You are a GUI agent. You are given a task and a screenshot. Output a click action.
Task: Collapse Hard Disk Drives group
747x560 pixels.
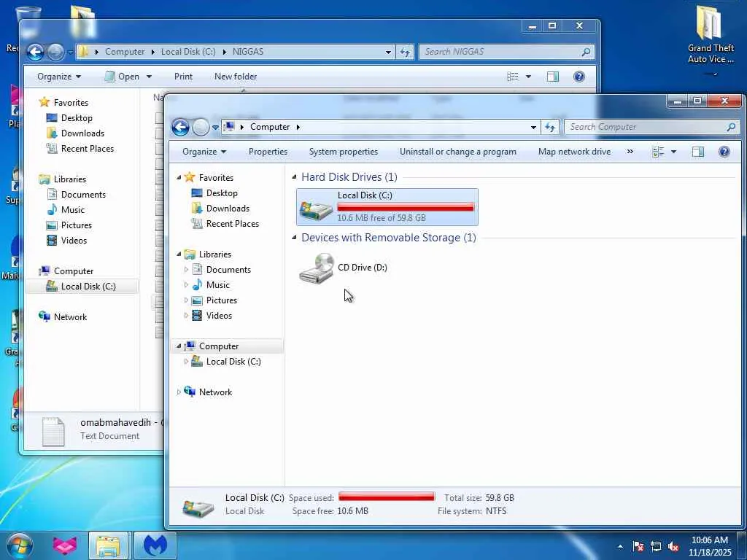(295, 177)
